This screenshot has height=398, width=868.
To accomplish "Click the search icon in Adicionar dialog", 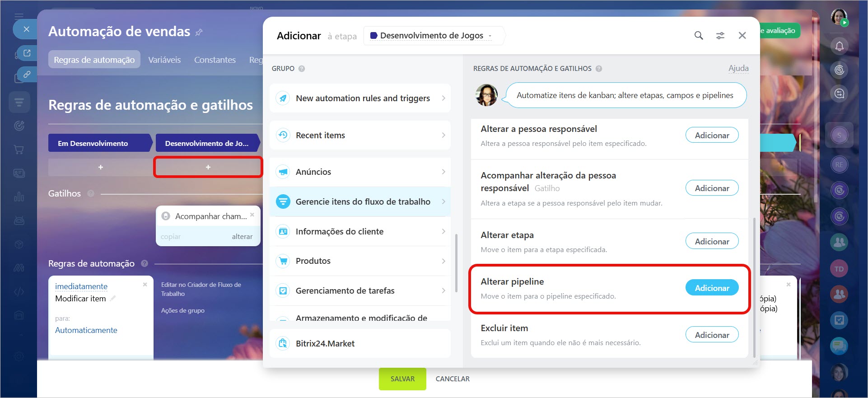I will coord(698,36).
